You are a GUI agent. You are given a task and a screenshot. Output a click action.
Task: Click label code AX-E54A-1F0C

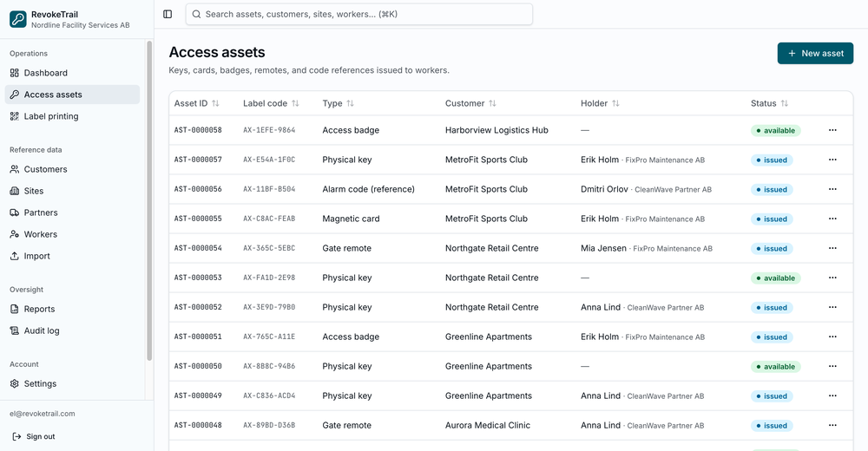click(269, 160)
